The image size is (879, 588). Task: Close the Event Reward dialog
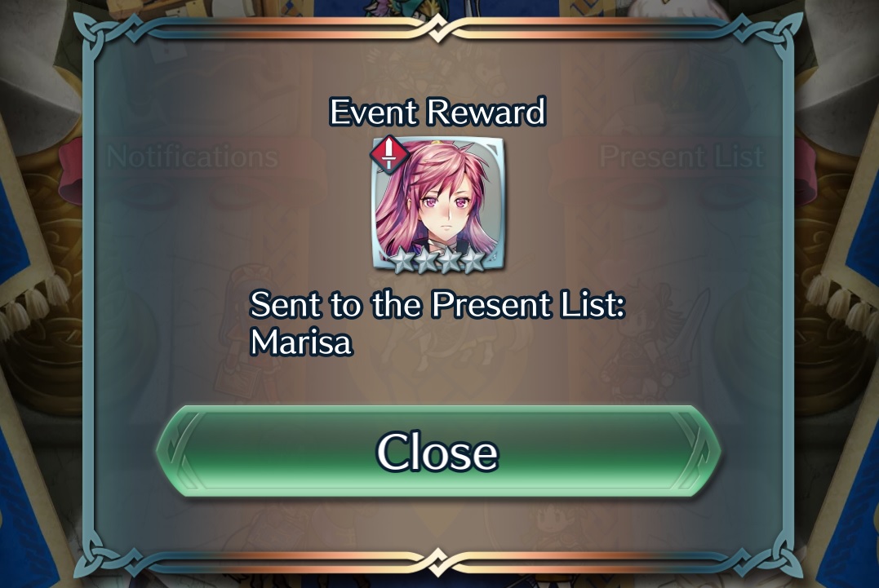click(x=438, y=451)
